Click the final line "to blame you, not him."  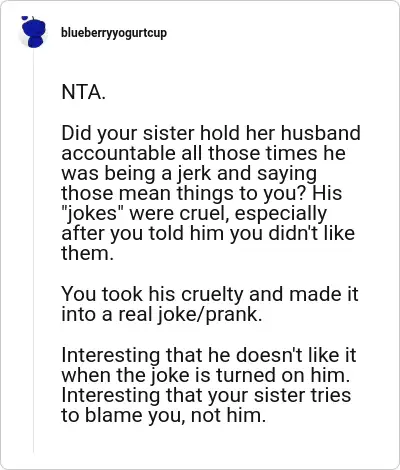point(164,415)
